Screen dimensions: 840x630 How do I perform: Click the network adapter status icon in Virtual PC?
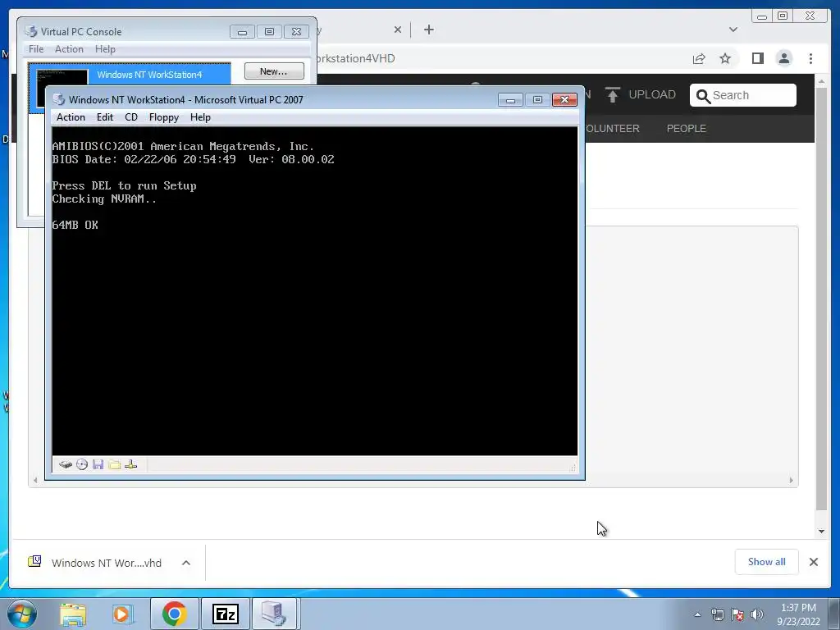click(130, 464)
